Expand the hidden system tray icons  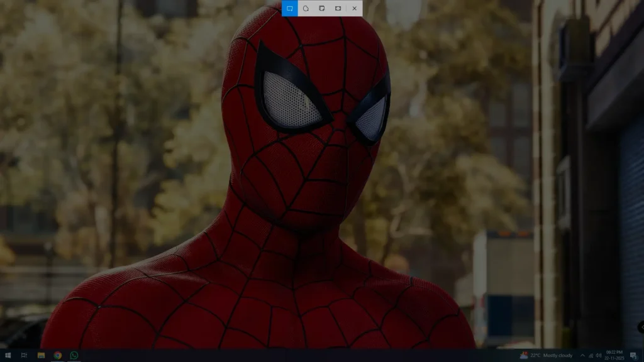(x=582, y=356)
